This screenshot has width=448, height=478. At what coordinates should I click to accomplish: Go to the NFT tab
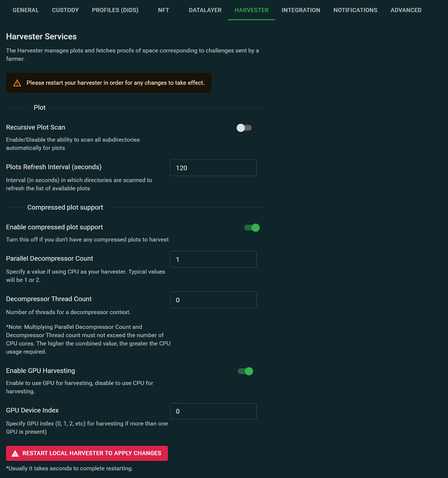tap(164, 10)
